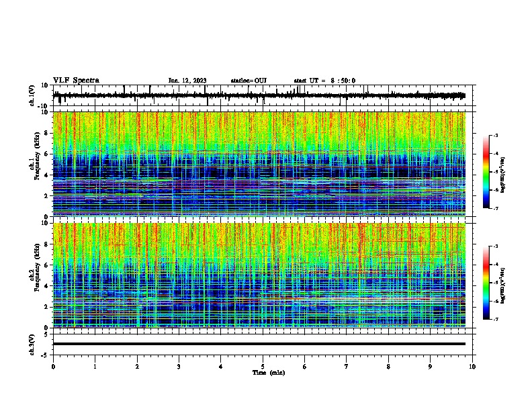Select the "Time (min)" axis label
This screenshot has height=411, width=532.
[x=269, y=373]
